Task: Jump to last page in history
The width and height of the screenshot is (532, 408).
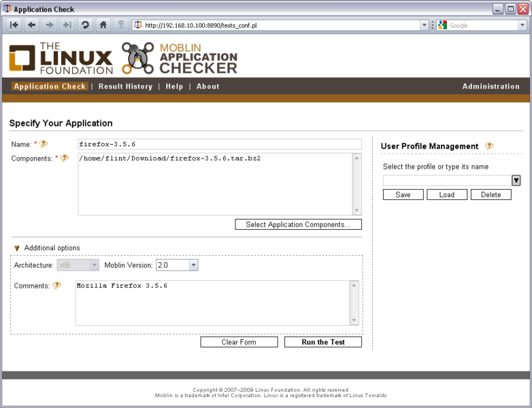Action: 67,25
